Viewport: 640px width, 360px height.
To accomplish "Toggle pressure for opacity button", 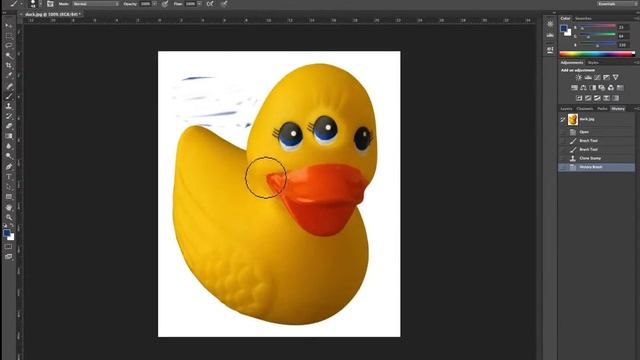I will click(165, 4).
